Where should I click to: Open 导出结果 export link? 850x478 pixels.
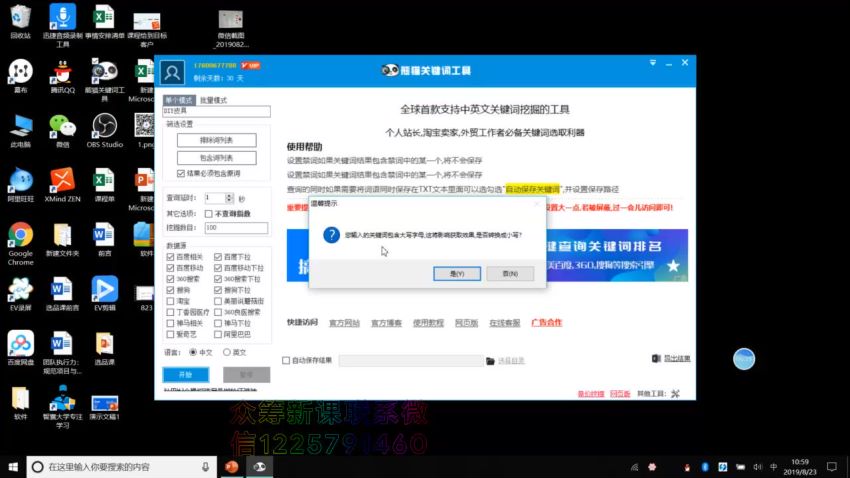pos(677,359)
